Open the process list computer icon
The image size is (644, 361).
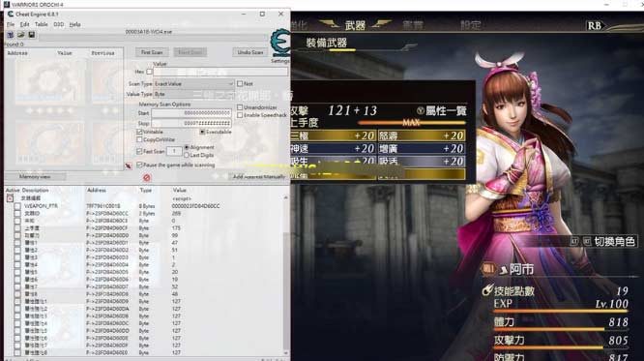11,35
